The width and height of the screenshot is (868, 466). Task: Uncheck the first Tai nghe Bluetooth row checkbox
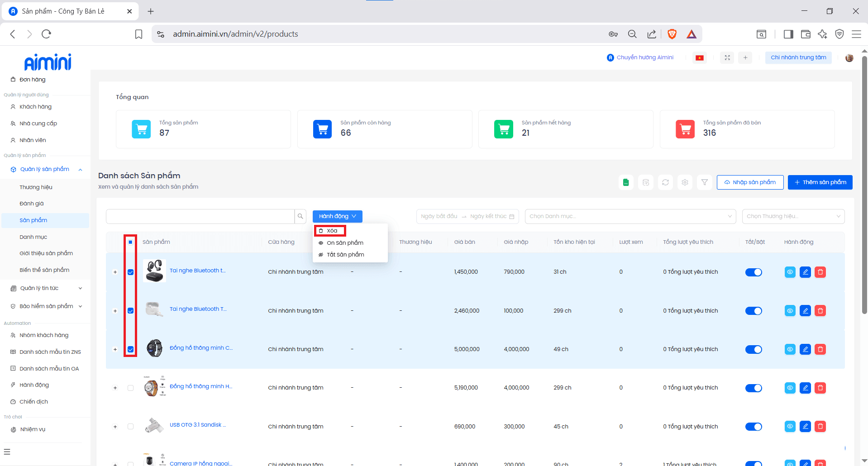click(x=130, y=272)
